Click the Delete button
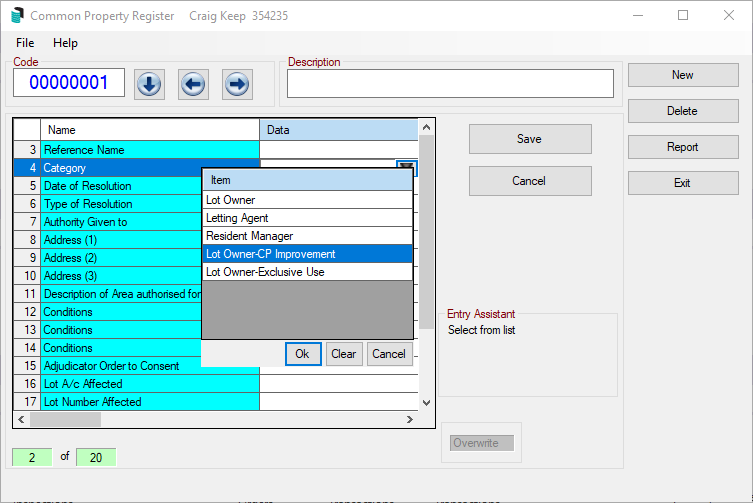Image resolution: width=753 pixels, height=503 pixels. pyautogui.click(x=683, y=111)
